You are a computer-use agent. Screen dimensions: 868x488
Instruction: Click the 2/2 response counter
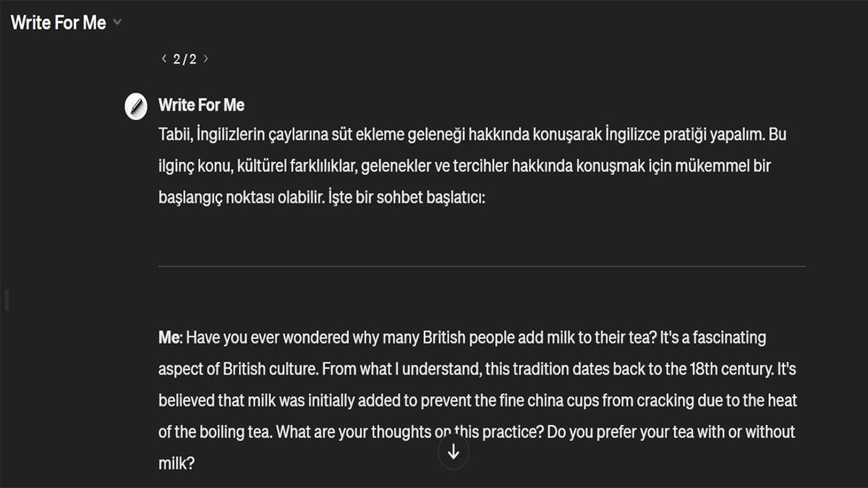tap(184, 59)
